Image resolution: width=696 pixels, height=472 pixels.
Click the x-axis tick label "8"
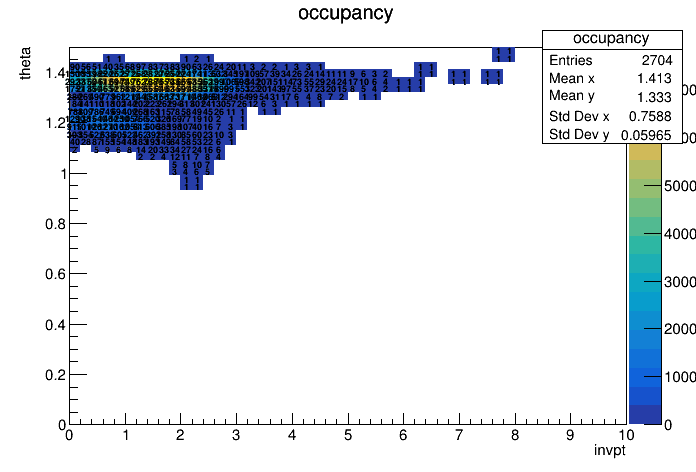tap(515, 435)
